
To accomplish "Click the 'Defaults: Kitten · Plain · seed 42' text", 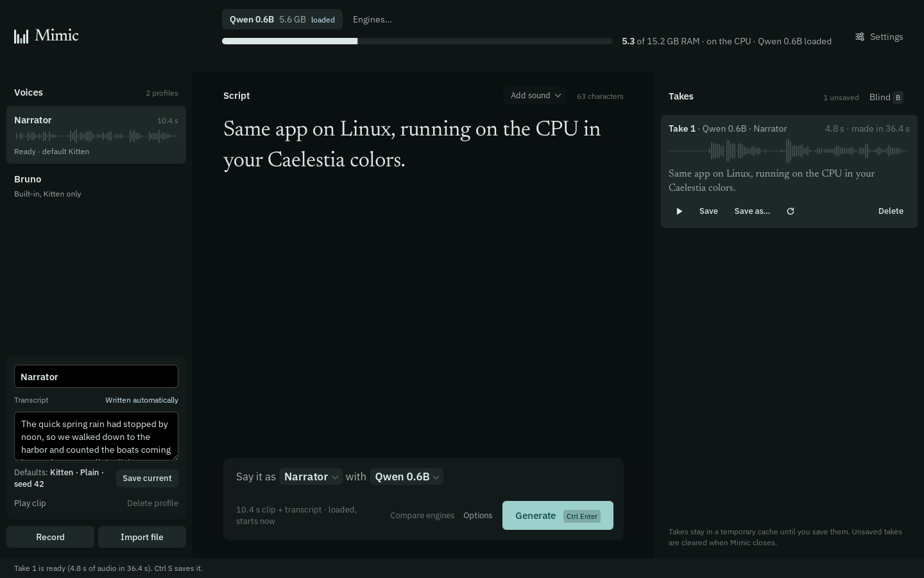I will click(59, 478).
